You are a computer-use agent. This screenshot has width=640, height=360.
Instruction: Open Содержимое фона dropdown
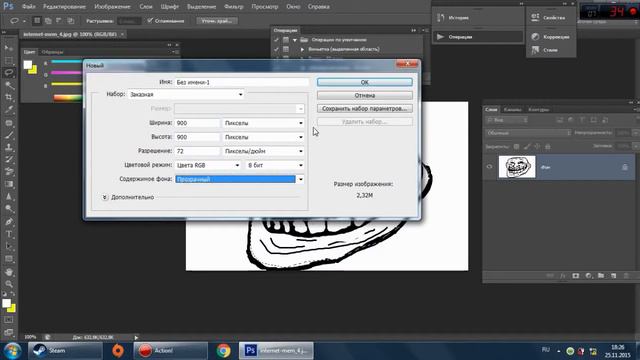240,179
